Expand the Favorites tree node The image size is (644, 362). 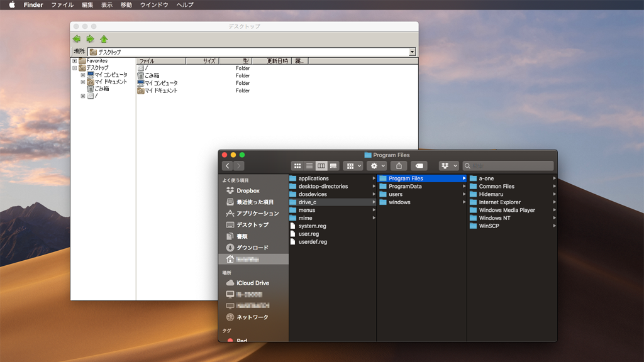click(x=74, y=61)
